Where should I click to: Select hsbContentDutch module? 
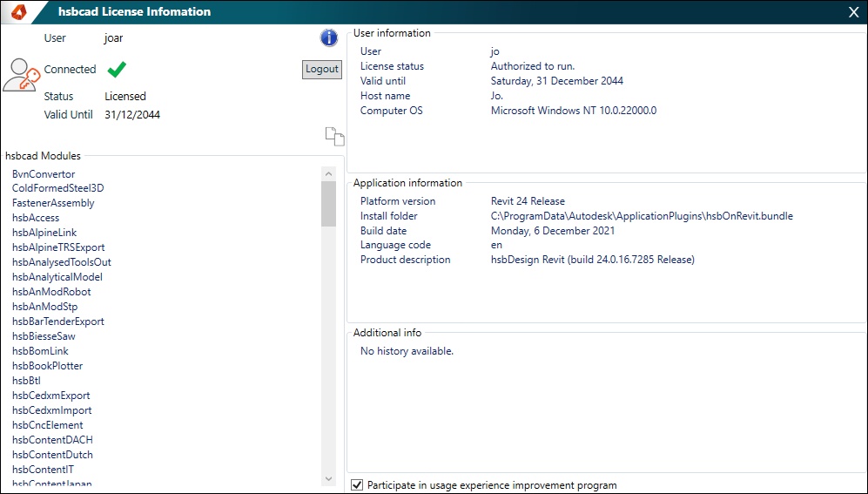tap(52, 455)
